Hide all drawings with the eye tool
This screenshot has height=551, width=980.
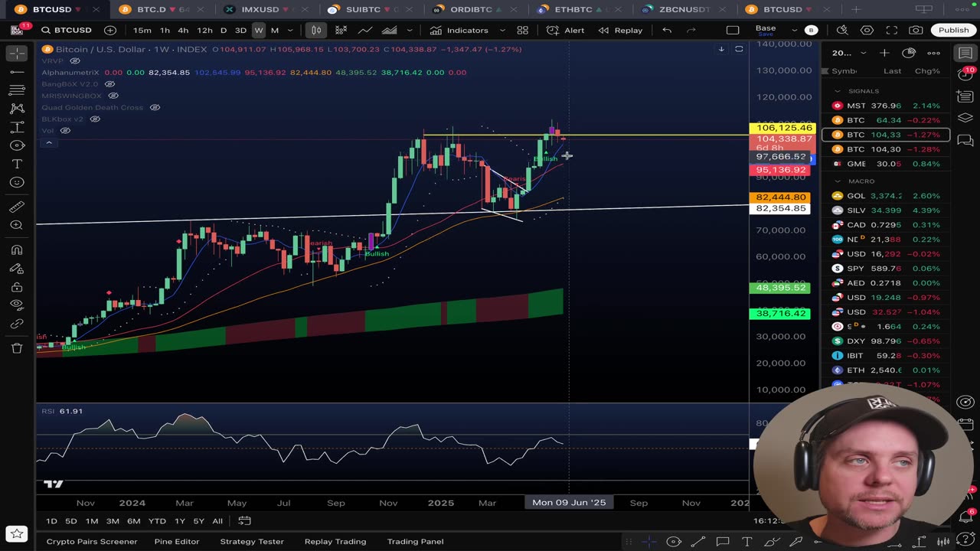(17, 305)
